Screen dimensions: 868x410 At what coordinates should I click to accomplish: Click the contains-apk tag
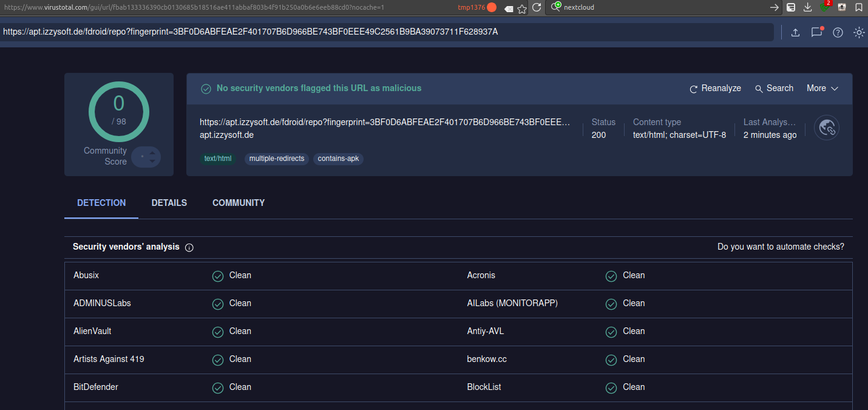[338, 159]
